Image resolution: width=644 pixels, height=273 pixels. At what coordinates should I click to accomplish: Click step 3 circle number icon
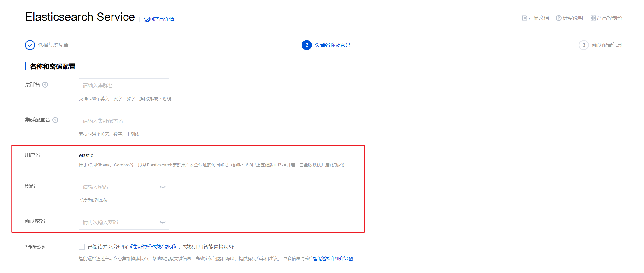click(584, 45)
